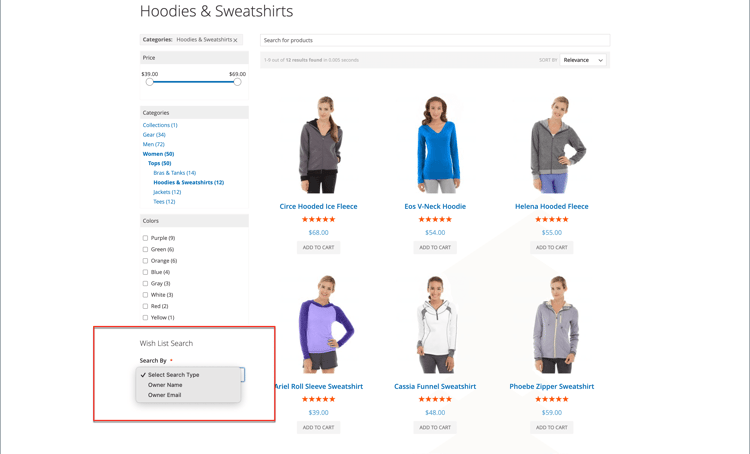Image resolution: width=750 pixels, height=454 pixels.
Task: Check the Yellow color filter
Action: click(145, 318)
